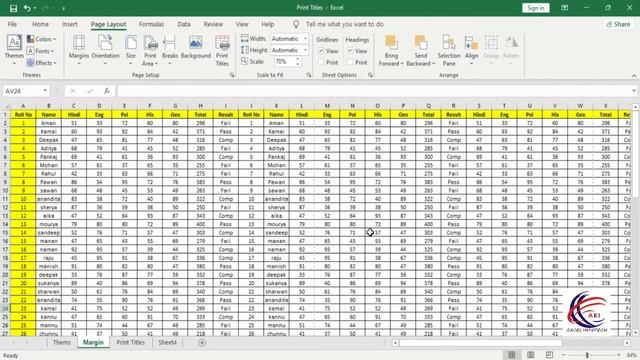
Task: Click the Height icon in Scale to Fit
Action: click(x=244, y=50)
